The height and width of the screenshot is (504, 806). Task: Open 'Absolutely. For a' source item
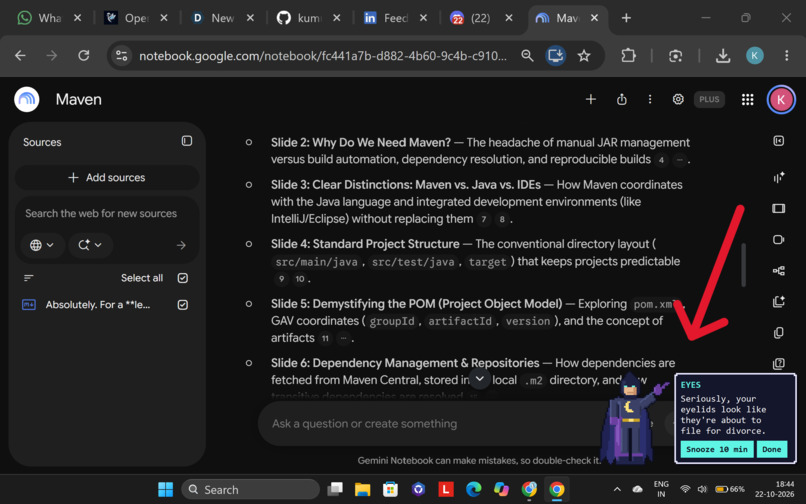pos(98,305)
